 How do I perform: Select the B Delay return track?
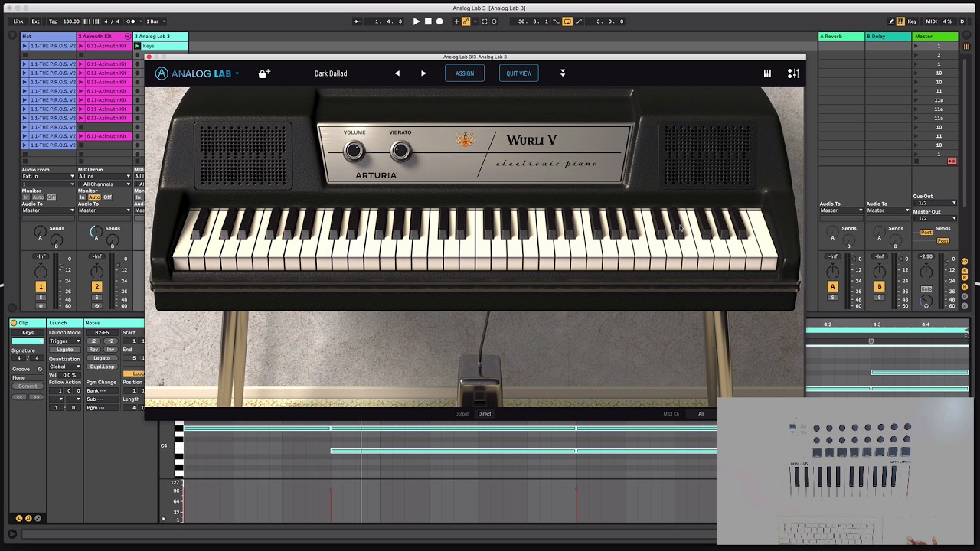[x=888, y=36]
